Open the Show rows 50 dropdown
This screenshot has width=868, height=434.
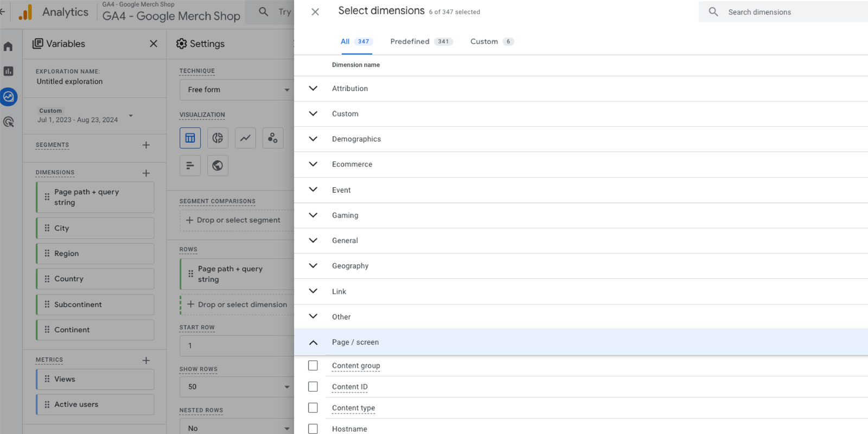coord(237,387)
